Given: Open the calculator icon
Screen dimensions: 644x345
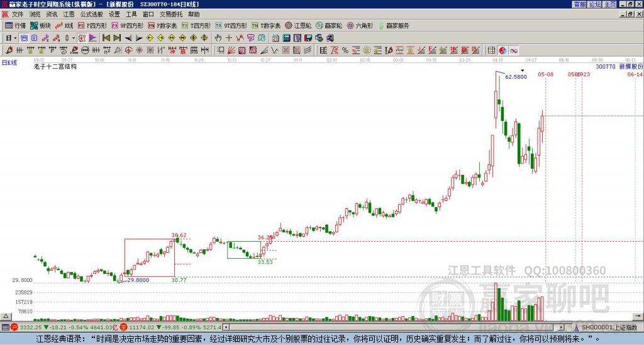Looking at the screenshot, I should (287, 38).
